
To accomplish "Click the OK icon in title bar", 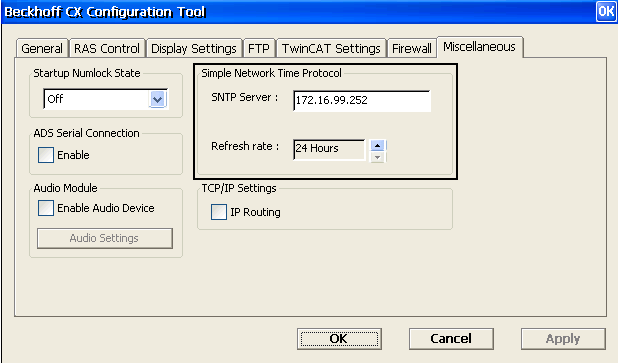I will (x=606, y=11).
